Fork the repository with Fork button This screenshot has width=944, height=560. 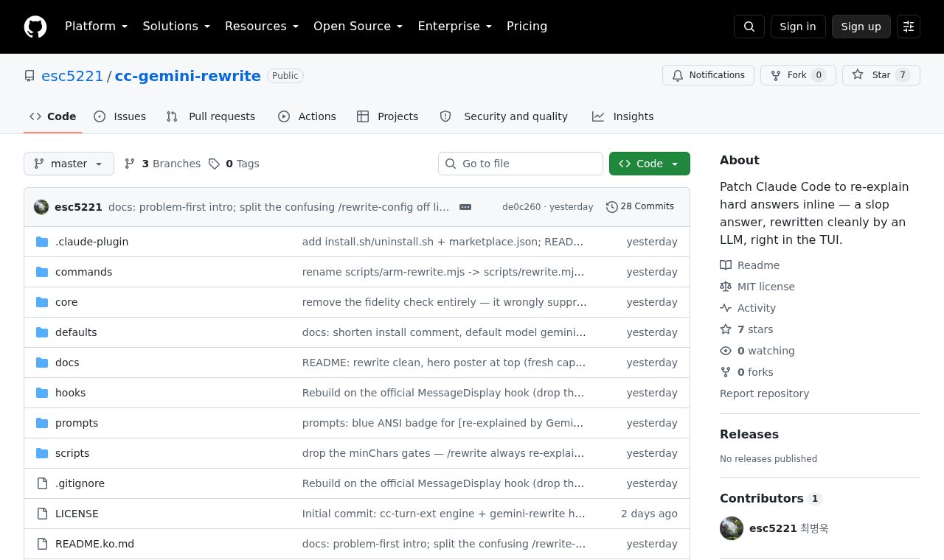(x=798, y=75)
